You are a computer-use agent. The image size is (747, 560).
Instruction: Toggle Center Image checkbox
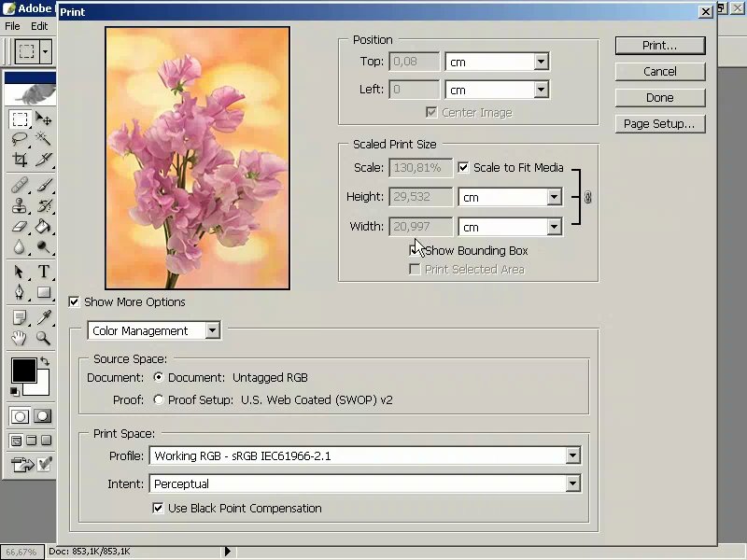pos(431,113)
